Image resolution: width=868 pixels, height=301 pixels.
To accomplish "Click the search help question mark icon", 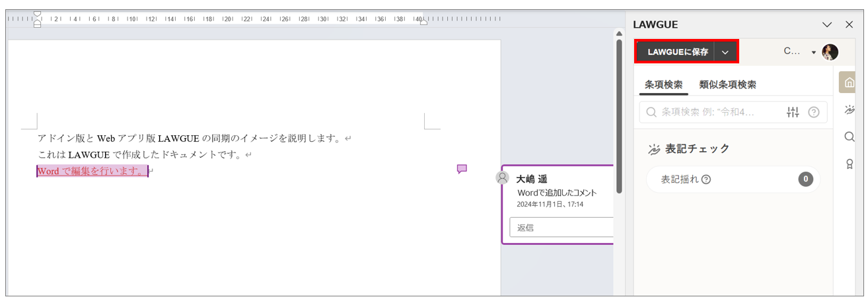I will click(813, 112).
